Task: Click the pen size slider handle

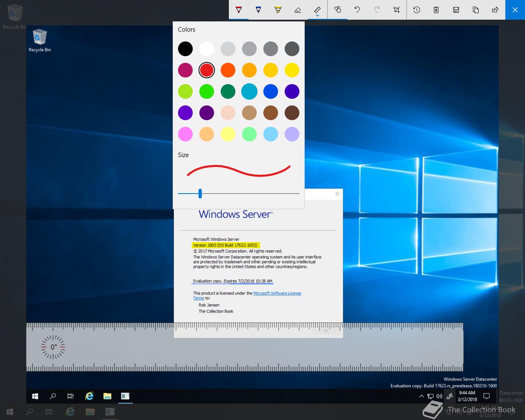Action: click(x=200, y=193)
